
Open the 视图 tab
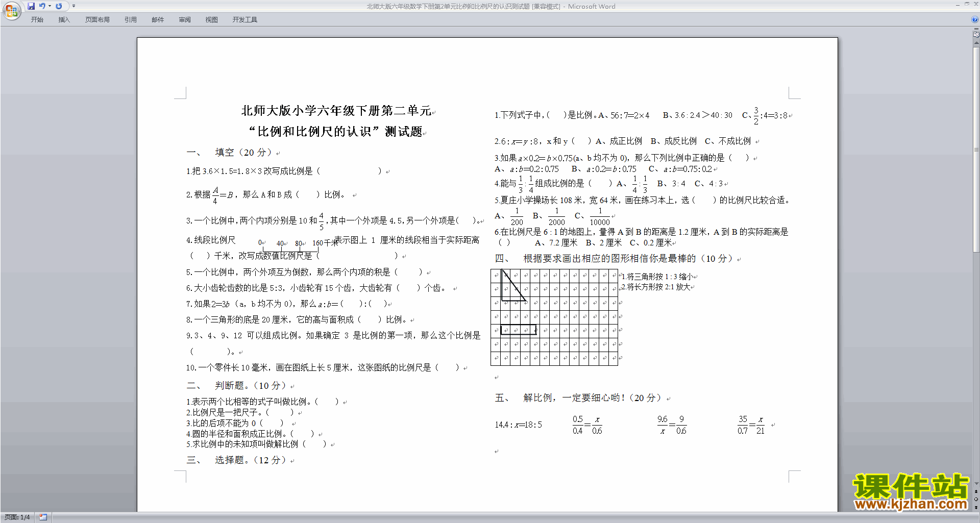tap(212, 19)
